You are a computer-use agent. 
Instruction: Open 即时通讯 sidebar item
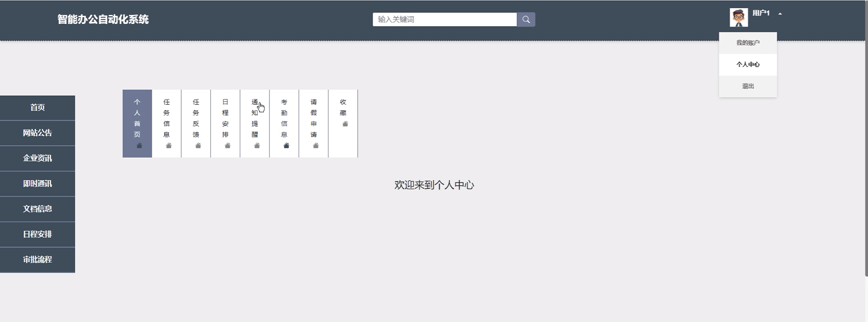[37, 184]
